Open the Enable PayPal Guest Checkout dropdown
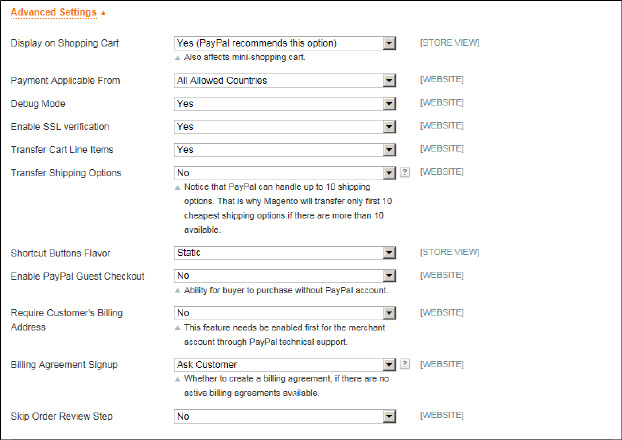The width and height of the screenshot is (622, 440). pos(285,275)
